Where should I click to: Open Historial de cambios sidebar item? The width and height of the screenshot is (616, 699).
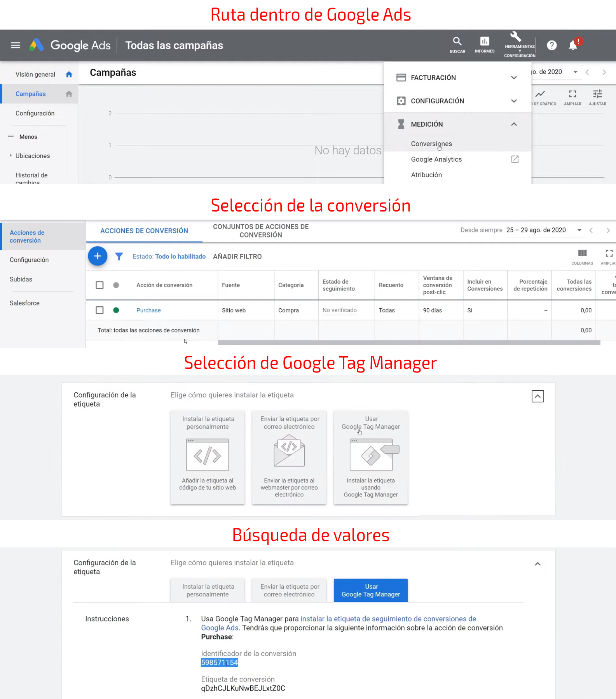click(31, 178)
